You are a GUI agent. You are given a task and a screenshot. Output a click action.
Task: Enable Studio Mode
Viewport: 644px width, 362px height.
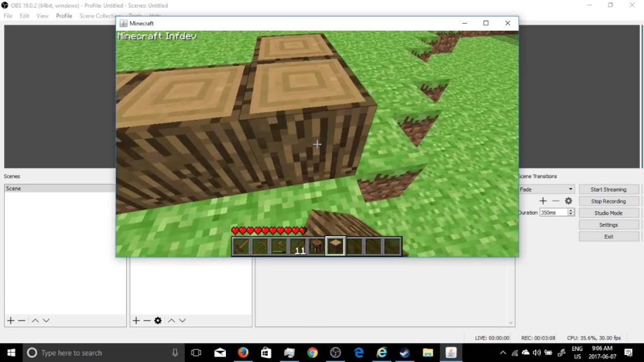click(609, 213)
